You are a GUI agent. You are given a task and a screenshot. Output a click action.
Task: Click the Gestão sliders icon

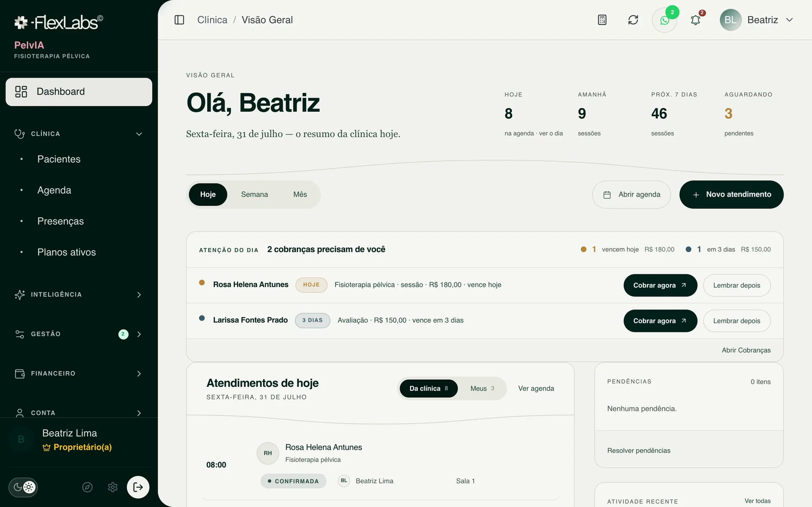click(19, 334)
